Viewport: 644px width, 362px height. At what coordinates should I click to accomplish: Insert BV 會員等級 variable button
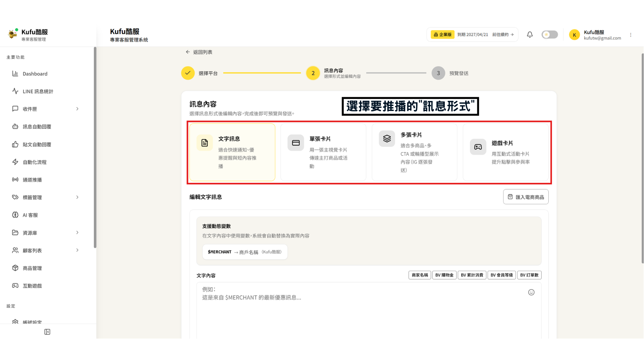[501, 275]
